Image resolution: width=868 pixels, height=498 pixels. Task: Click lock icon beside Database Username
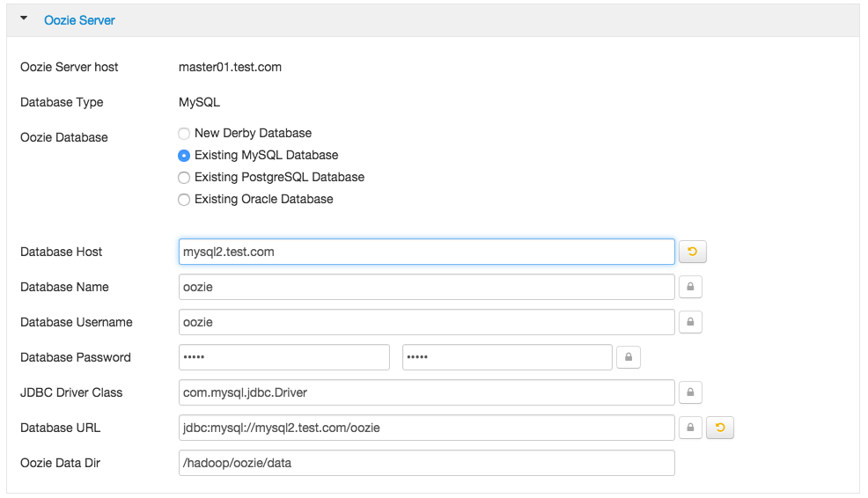690,322
